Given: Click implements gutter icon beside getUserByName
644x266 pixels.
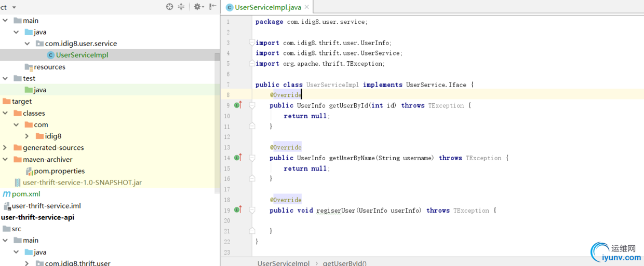Looking at the screenshot, I should click(x=237, y=158).
